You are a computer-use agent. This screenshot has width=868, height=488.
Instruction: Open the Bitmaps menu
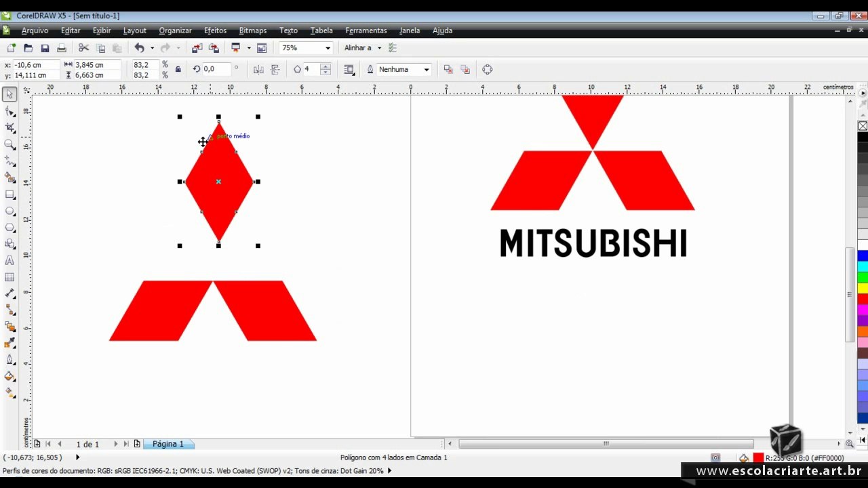[x=253, y=30]
